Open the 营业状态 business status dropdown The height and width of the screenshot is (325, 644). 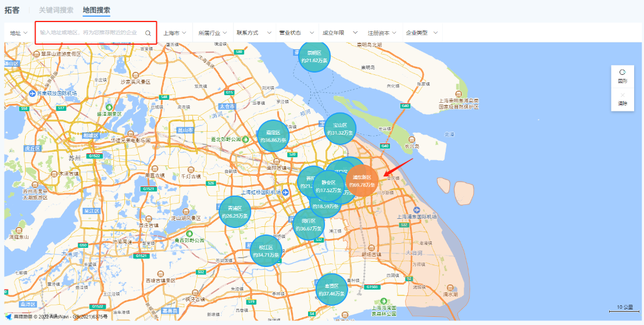(x=296, y=33)
